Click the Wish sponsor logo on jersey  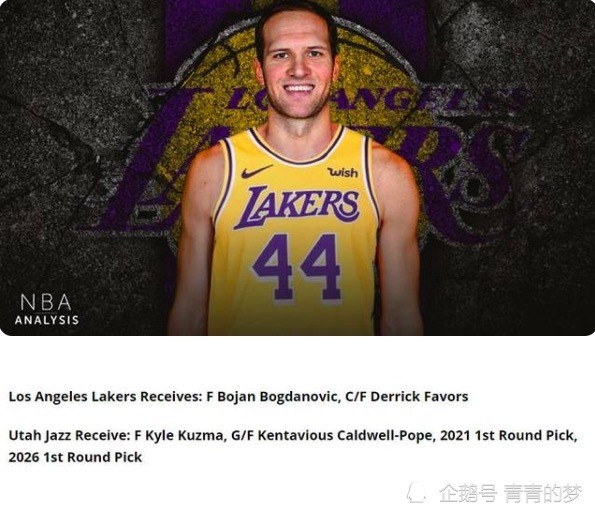pyautogui.click(x=343, y=173)
